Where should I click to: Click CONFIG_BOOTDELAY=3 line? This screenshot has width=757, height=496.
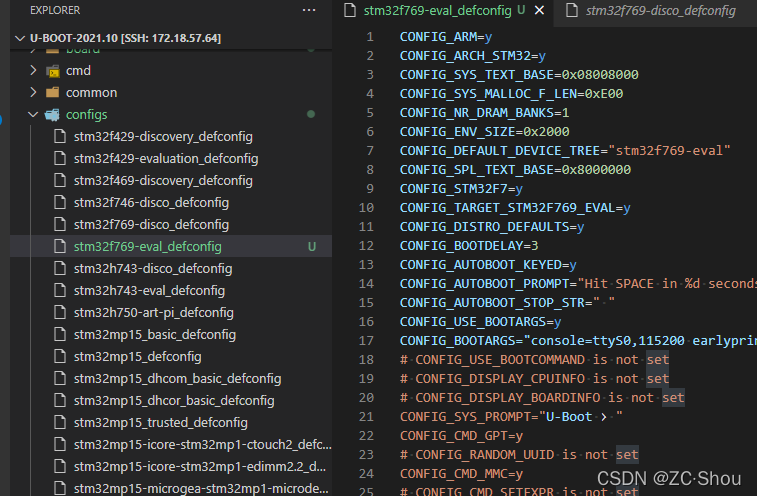click(x=469, y=246)
